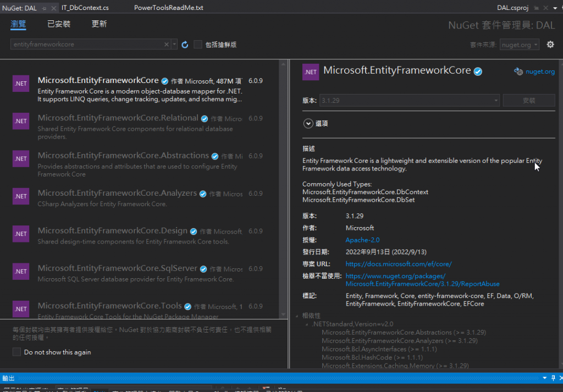The width and height of the screenshot is (563, 392).
Task: Click verified badge beside details pane package title
Action: 478,71
